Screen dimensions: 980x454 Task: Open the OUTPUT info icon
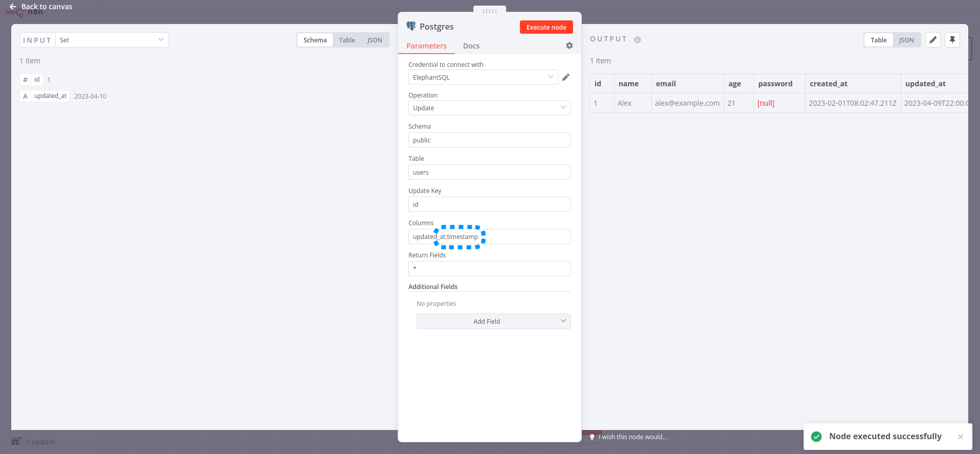point(637,40)
